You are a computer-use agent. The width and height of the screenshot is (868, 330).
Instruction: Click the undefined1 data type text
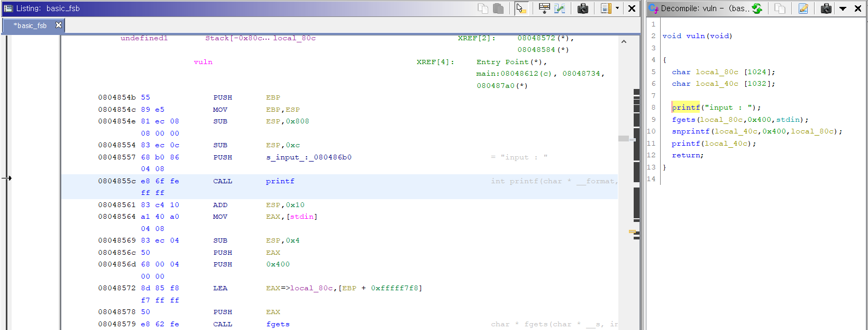[x=144, y=38]
